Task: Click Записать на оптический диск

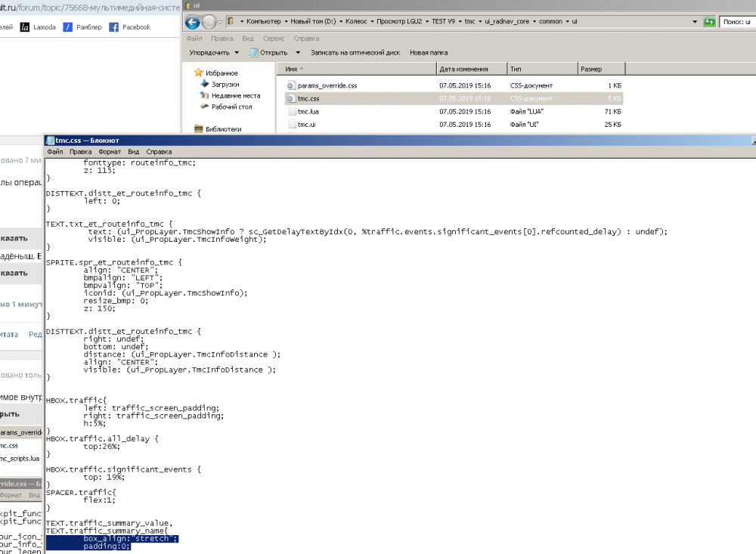Action: click(355, 53)
